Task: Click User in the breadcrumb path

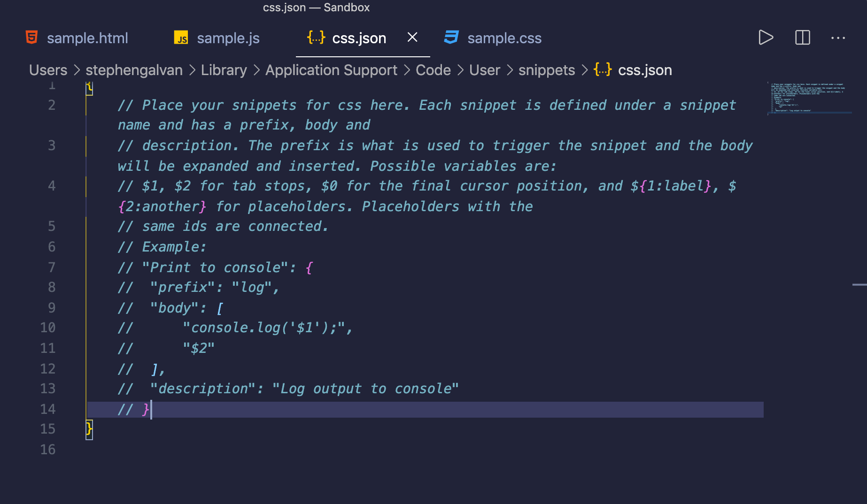Action: (x=484, y=70)
